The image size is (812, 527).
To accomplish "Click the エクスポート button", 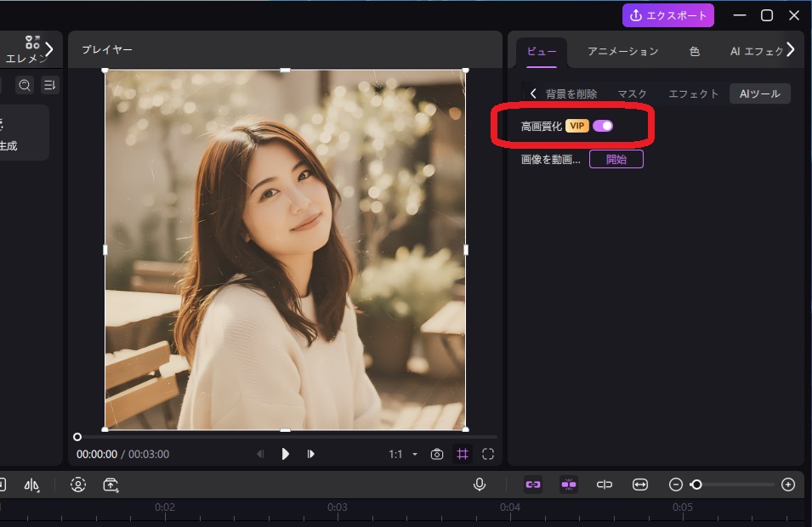I will click(x=668, y=15).
